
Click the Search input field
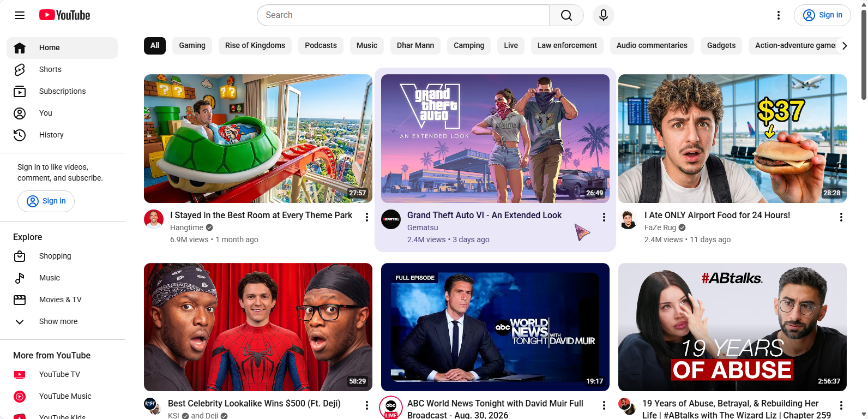point(403,15)
